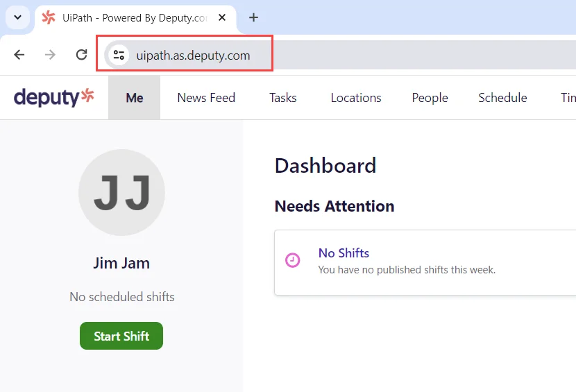Open the Locations menu item
The image size is (576, 392).
pos(355,98)
